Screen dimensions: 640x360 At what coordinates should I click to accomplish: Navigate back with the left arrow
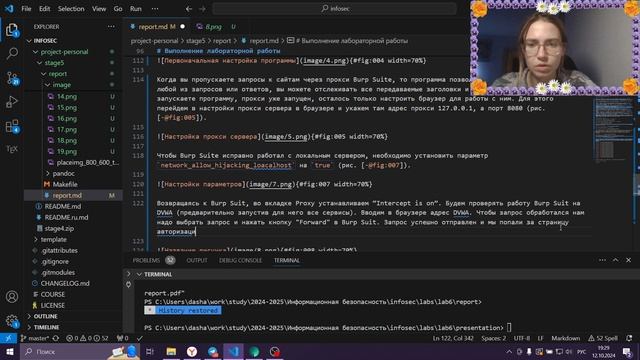(189, 9)
